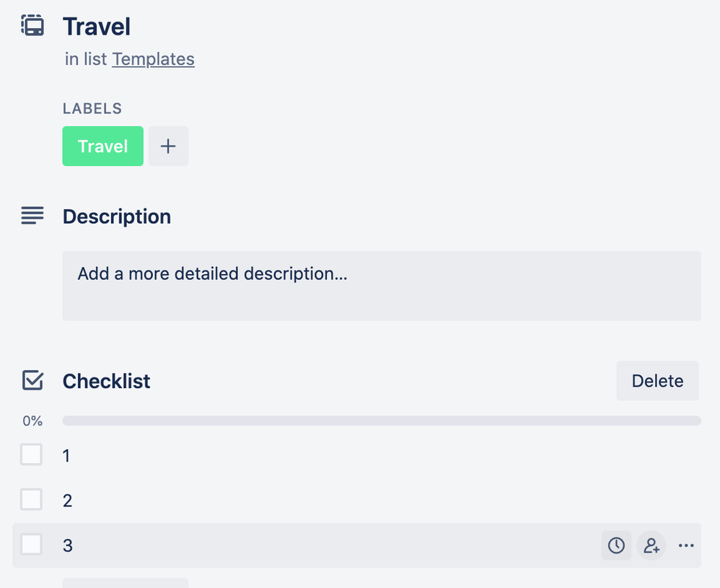Assign a member to checklist item 3

[651, 545]
